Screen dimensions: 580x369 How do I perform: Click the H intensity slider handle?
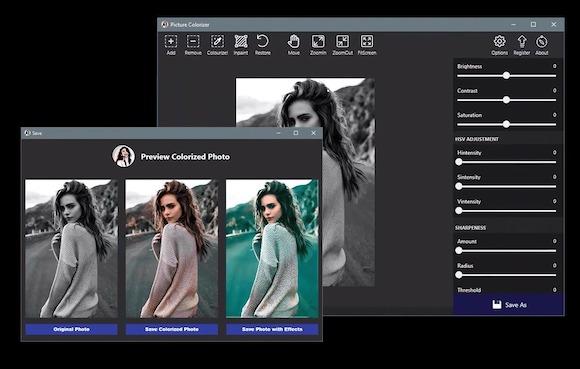pos(459,162)
